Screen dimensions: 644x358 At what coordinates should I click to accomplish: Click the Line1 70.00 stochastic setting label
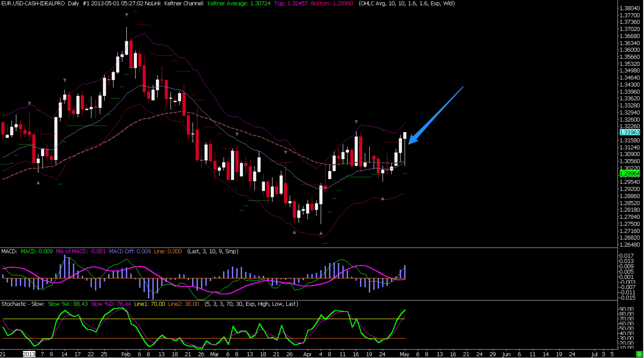[150, 304]
